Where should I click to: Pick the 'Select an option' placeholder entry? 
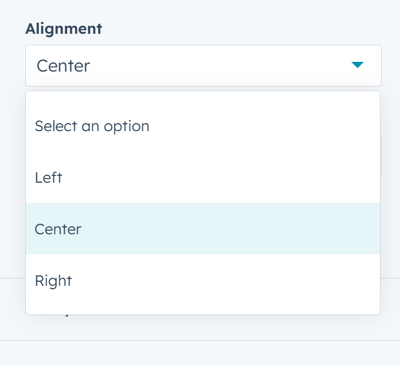click(x=203, y=126)
